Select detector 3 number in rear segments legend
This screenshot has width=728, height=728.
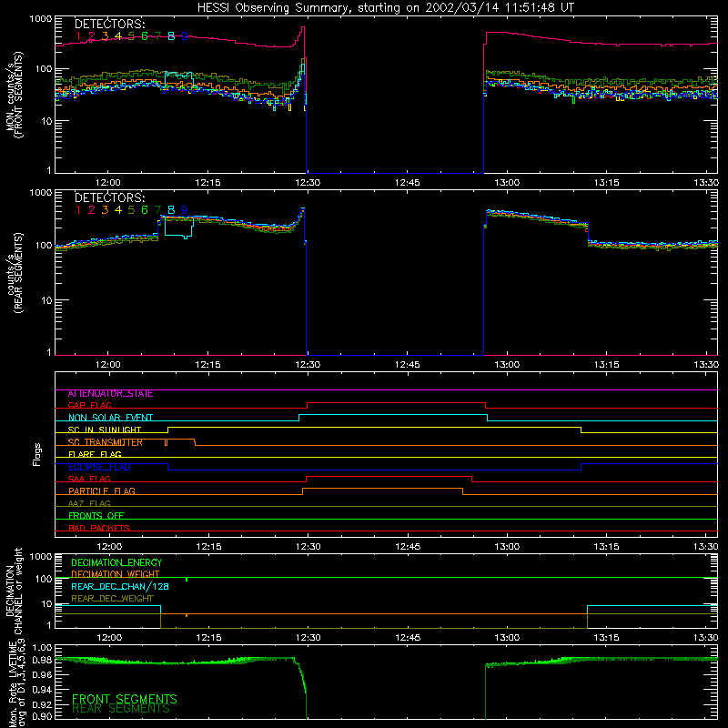point(105,210)
